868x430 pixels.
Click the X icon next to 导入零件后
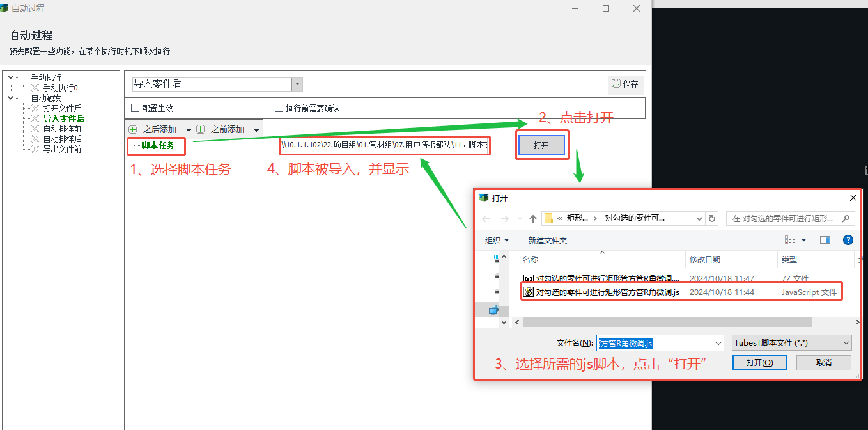pos(35,118)
